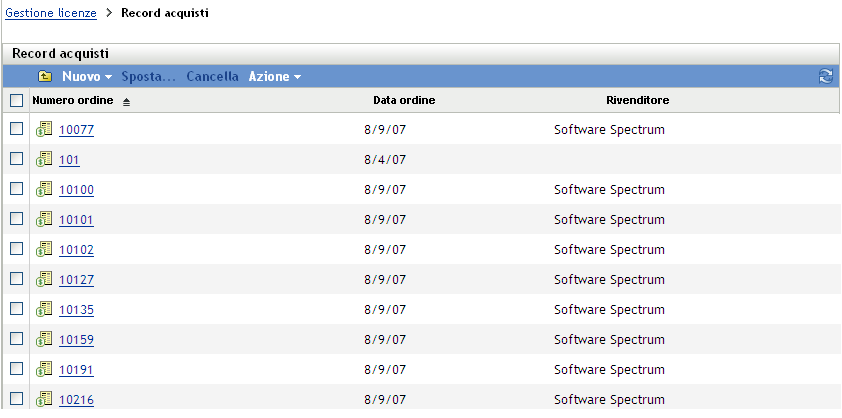The height and width of the screenshot is (418, 842).
Task: Click Sposta in the toolbar
Action: tap(148, 76)
